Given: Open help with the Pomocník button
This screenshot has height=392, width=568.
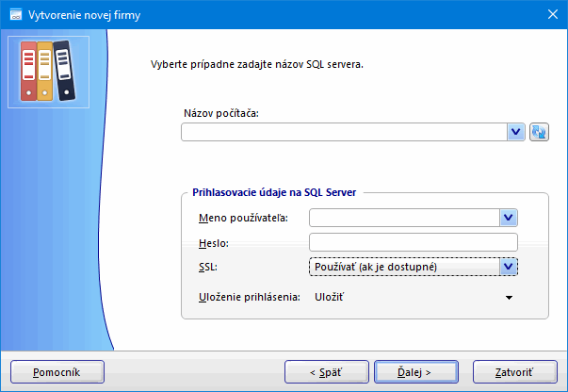Looking at the screenshot, I should click(57, 371).
